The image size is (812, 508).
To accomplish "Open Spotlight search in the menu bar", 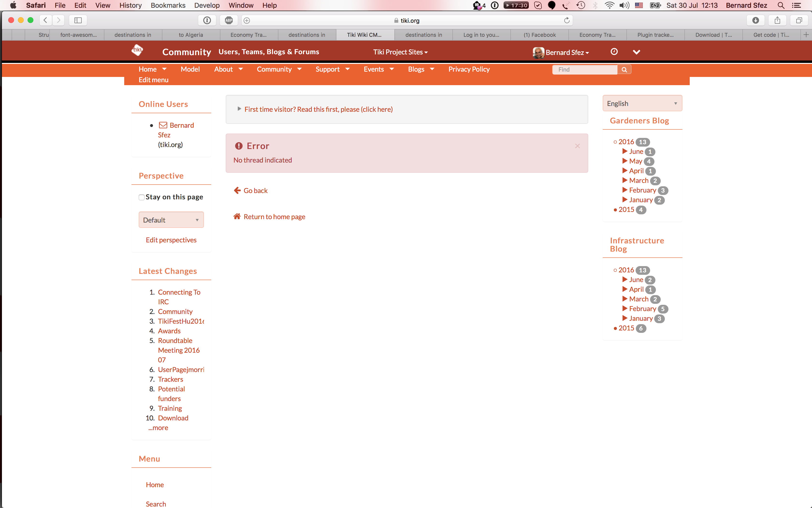I will click(781, 5).
